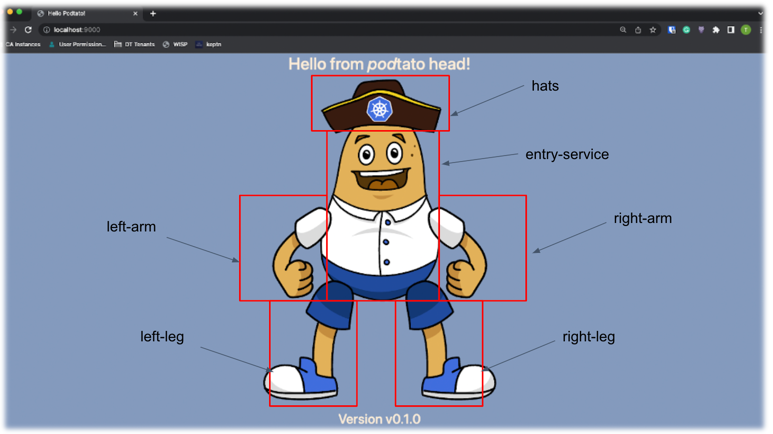Bookmark this page with the star icon
773x434 pixels.
[653, 30]
